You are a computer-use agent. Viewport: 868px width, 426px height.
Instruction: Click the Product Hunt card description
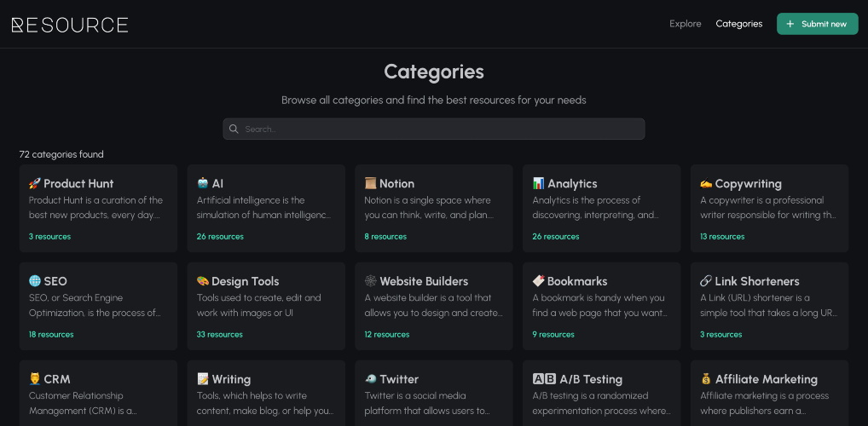[95, 208]
